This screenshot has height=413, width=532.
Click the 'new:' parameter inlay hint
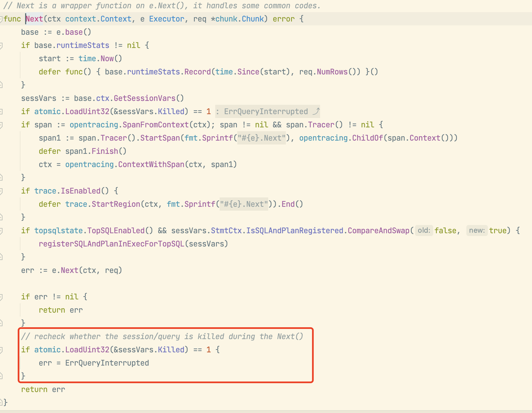tap(477, 230)
